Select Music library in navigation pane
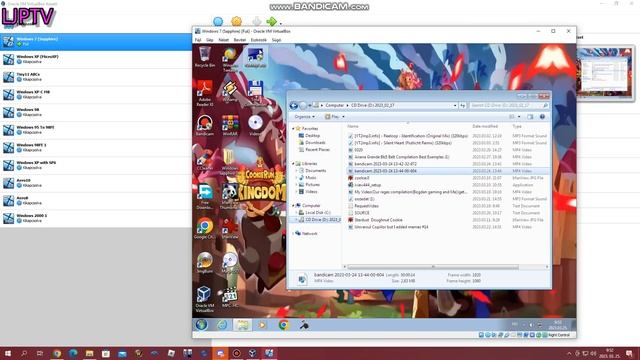Image resolution: width=640 pixels, height=360 pixels. click(311, 178)
